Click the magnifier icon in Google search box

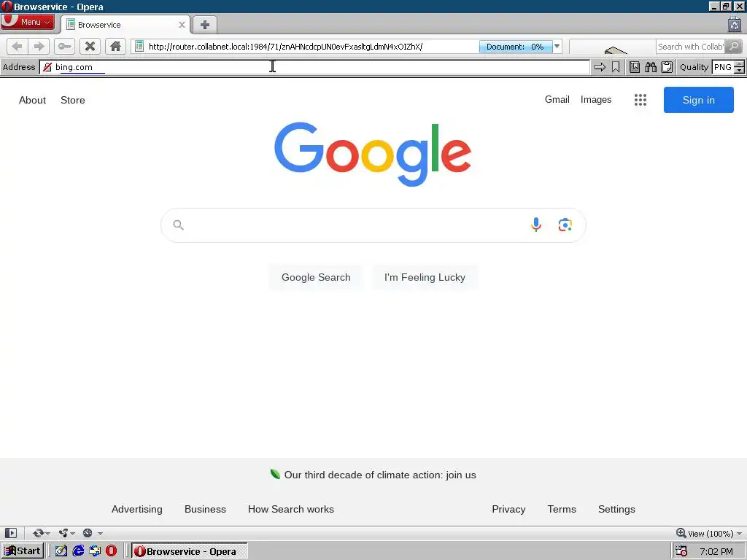[178, 225]
